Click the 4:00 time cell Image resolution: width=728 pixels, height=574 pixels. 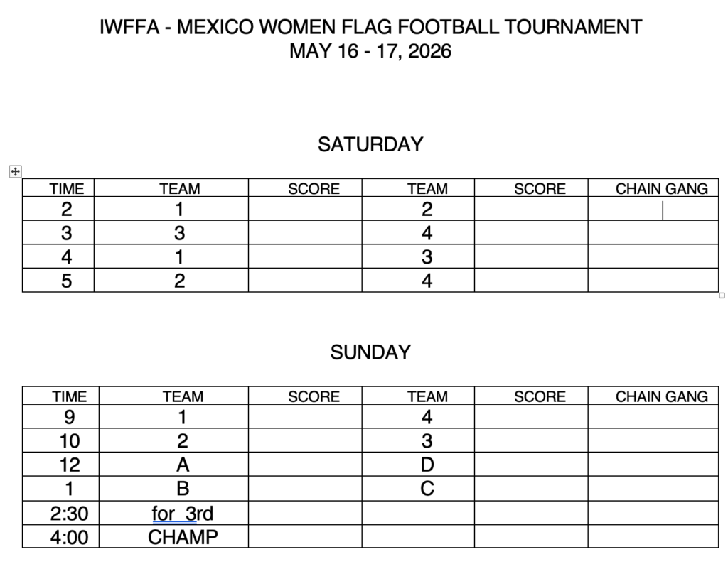click(x=61, y=537)
